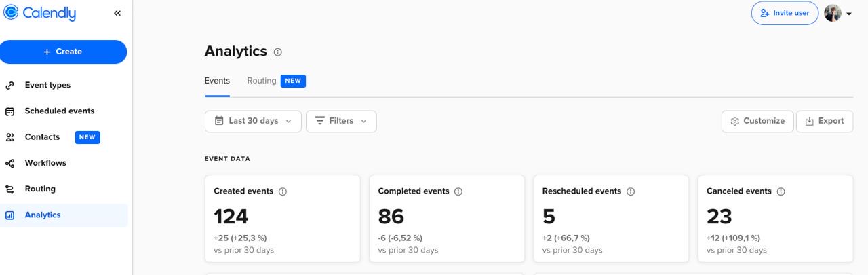
Task: Open the profile avatar account menu
Action: point(837,13)
